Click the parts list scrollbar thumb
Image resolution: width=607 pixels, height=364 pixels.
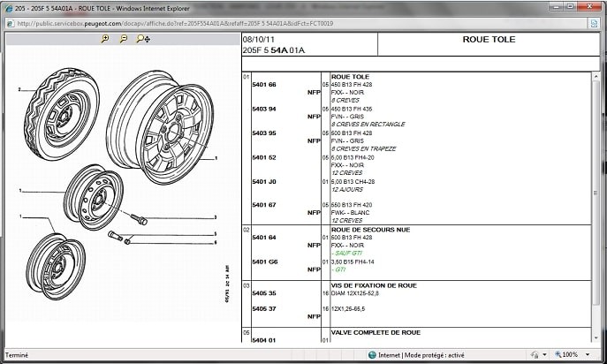596,193
